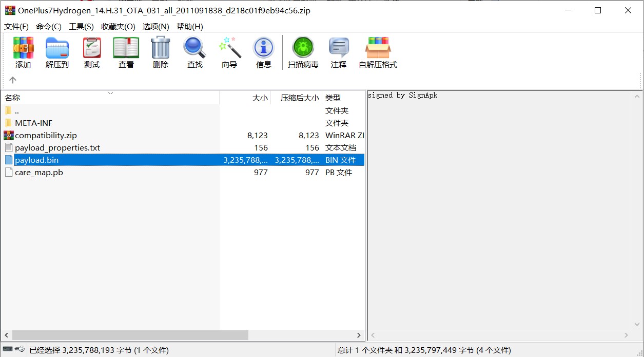Sort by the 名称 column header
The image size is (644, 357).
click(110, 98)
